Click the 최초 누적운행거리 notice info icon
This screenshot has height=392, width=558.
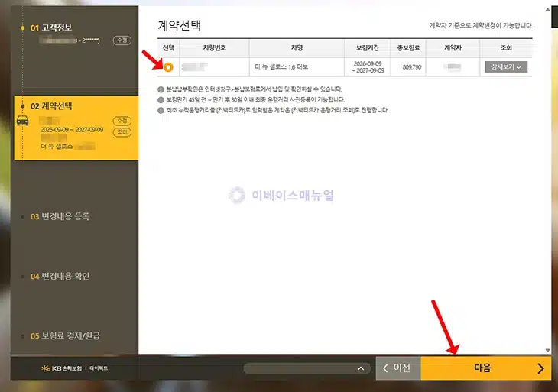pos(161,110)
